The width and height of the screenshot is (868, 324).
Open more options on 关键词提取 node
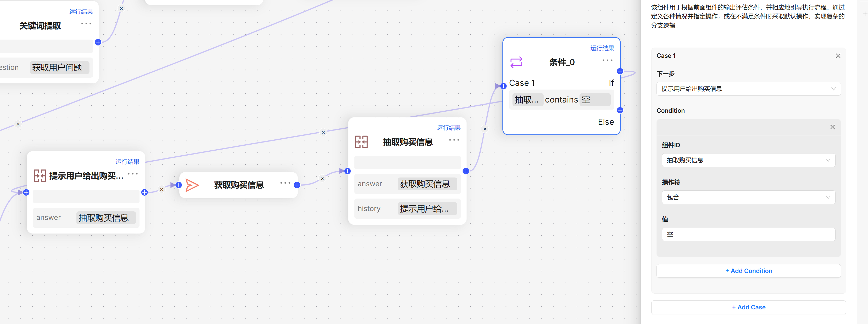point(86,24)
